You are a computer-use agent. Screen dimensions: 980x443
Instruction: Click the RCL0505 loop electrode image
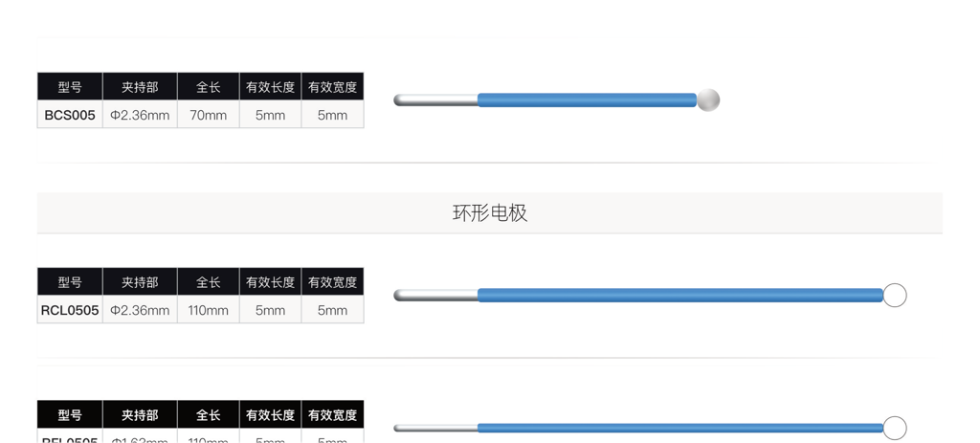pyautogui.click(x=650, y=295)
